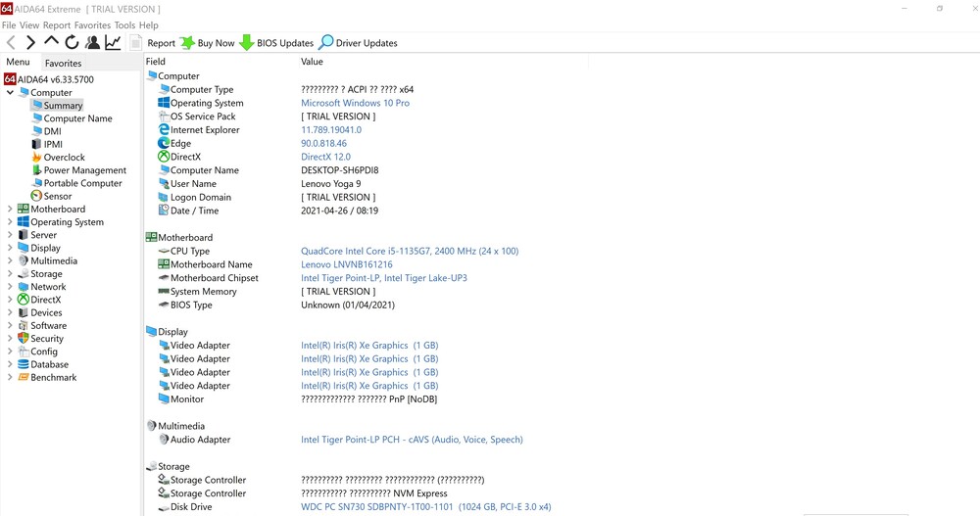Open the Microsoft Windows 10 Pro link
This screenshot has width=980, height=516.
click(x=355, y=103)
